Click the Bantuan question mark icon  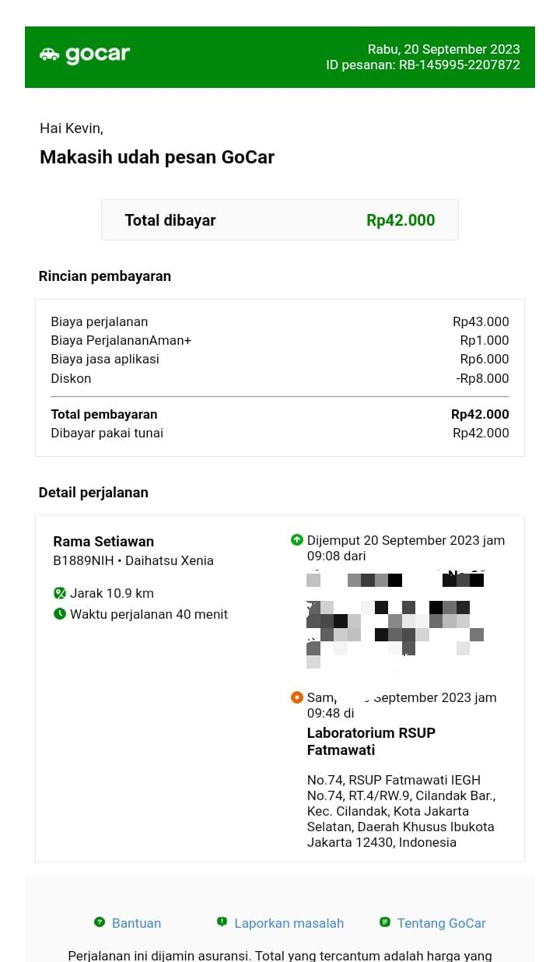point(100,922)
